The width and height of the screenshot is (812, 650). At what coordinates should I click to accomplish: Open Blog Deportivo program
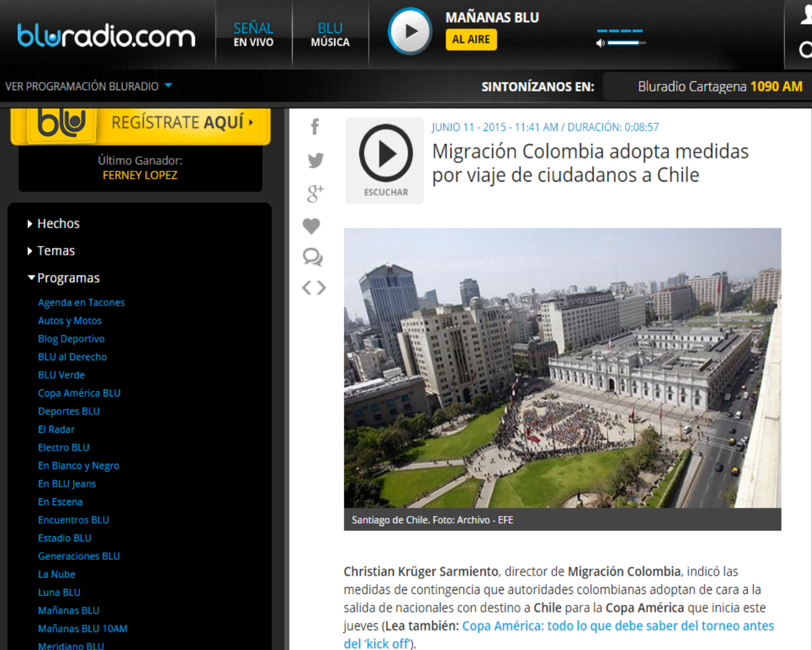[71, 339]
